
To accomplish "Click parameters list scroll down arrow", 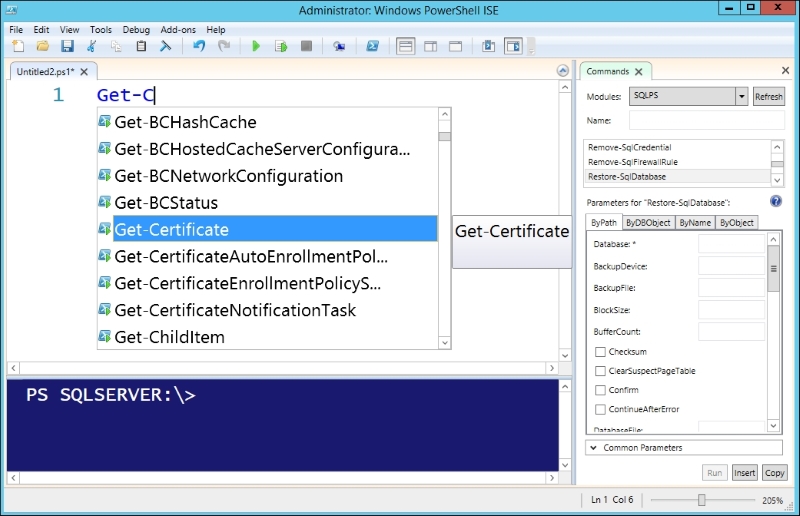I will pyautogui.click(x=773, y=426).
